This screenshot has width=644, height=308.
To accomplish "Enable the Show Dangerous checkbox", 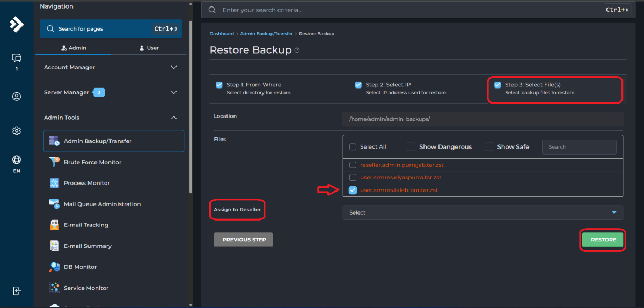I will 411,147.
